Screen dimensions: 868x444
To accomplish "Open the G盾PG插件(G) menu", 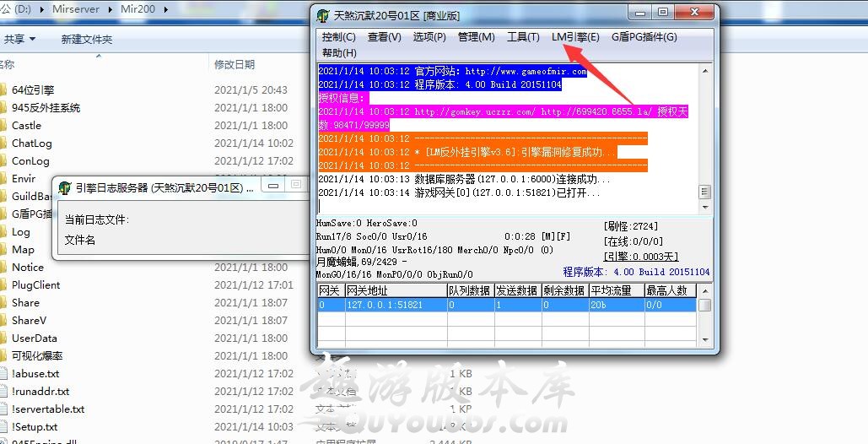I will coord(644,37).
